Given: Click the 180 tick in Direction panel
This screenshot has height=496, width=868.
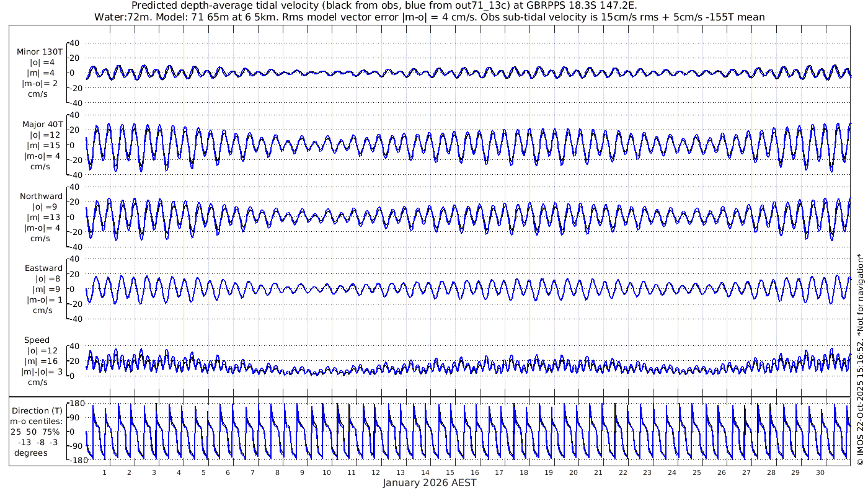Looking at the screenshot, I should (77, 404).
